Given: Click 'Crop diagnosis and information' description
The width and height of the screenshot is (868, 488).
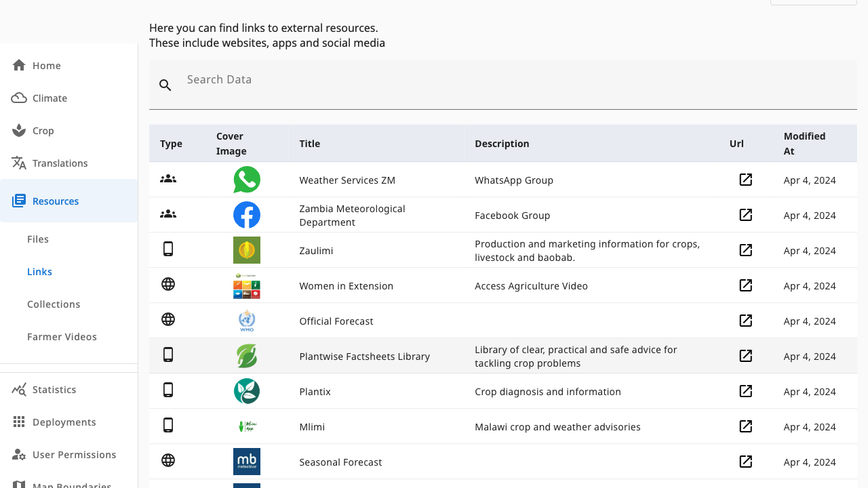Looking at the screenshot, I should (x=548, y=392).
